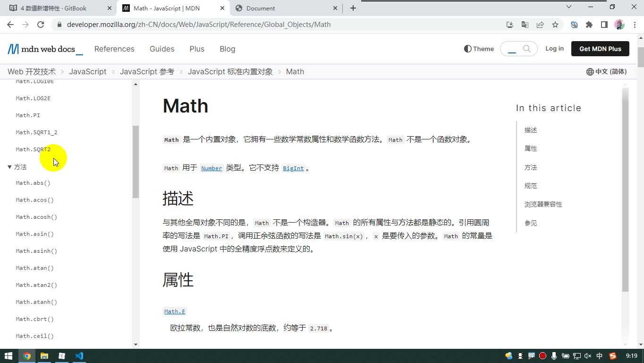Open Visual Studio Code from the taskbar
Image resolution: width=644 pixels, height=363 pixels.
tap(79, 356)
